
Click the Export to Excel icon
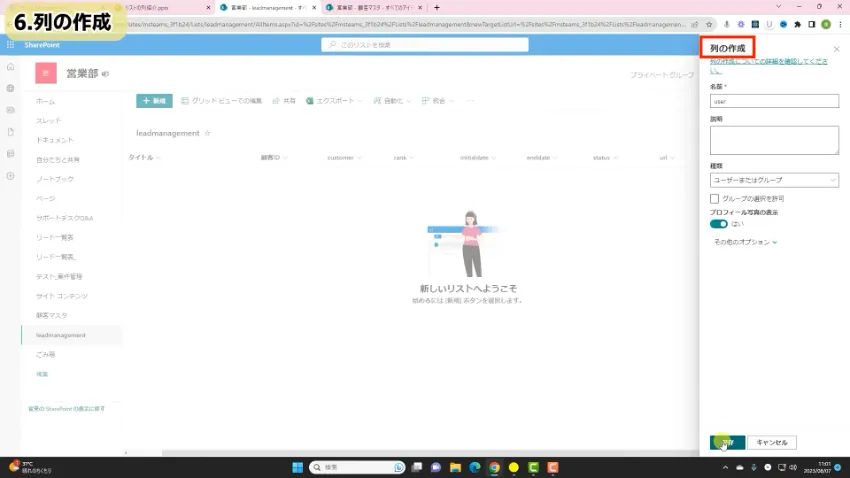(310, 101)
